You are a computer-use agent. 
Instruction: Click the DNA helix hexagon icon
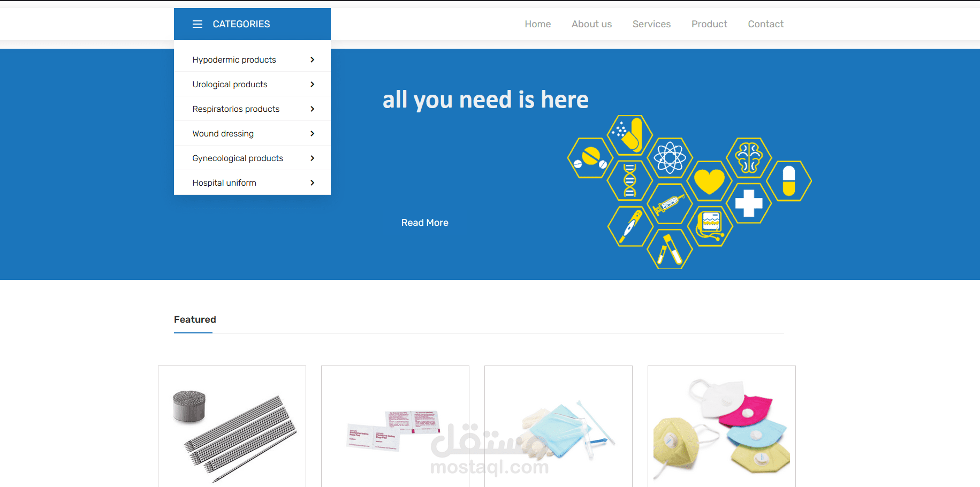(x=629, y=181)
